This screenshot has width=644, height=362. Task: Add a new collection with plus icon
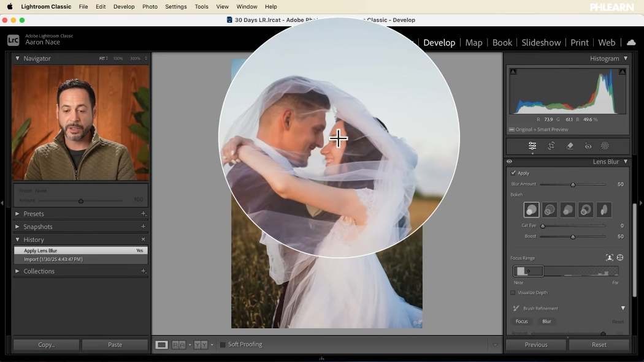click(x=143, y=271)
